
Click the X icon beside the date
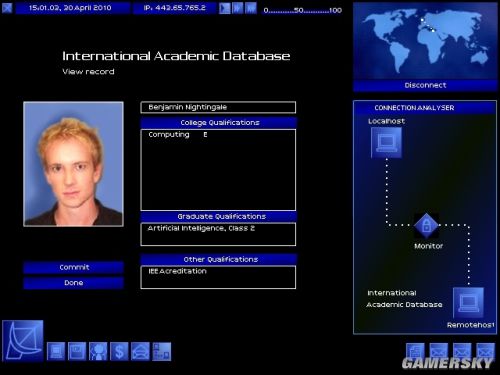coord(7,8)
